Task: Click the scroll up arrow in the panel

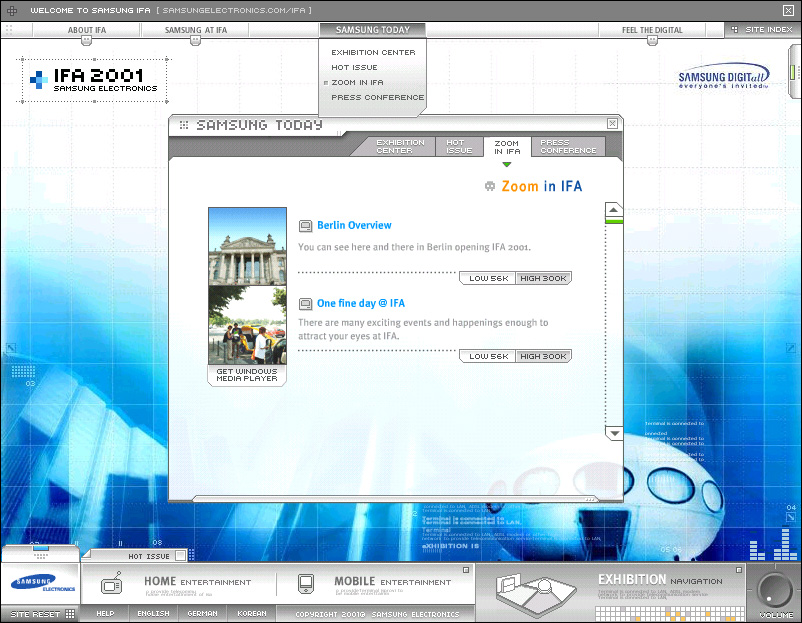Action: click(x=613, y=210)
